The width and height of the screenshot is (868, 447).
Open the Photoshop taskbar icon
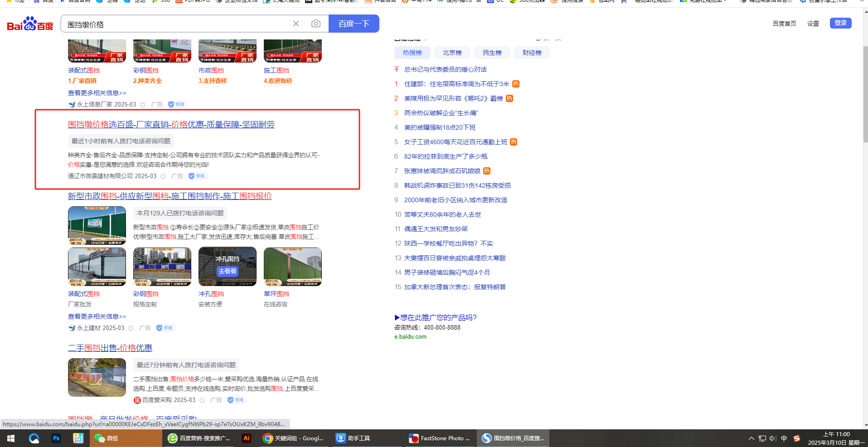(x=56, y=438)
